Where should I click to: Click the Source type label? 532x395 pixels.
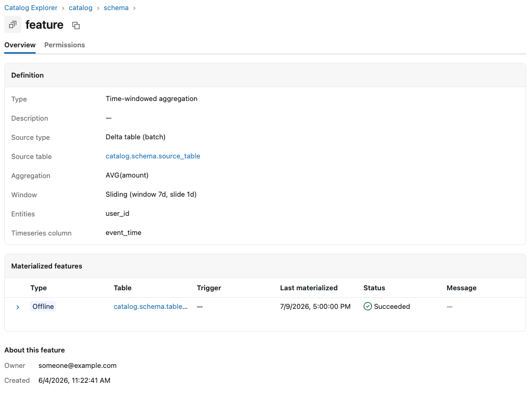pos(30,138)
